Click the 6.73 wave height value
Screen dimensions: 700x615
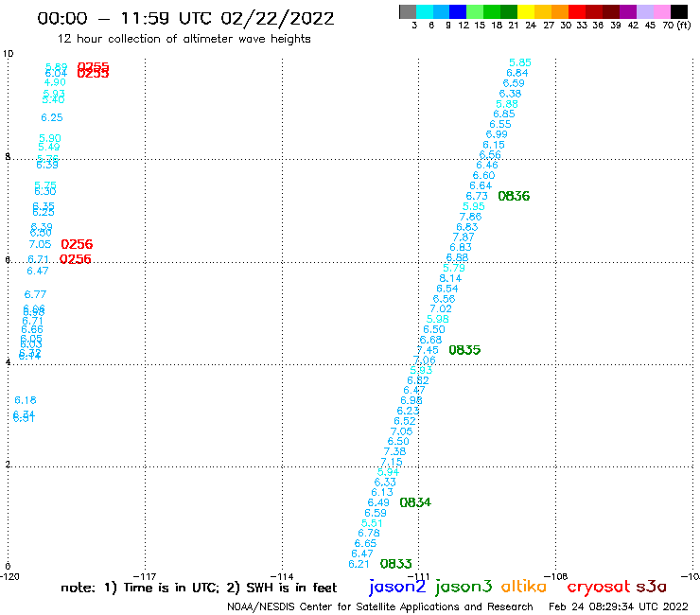click(x=477, y=196)
